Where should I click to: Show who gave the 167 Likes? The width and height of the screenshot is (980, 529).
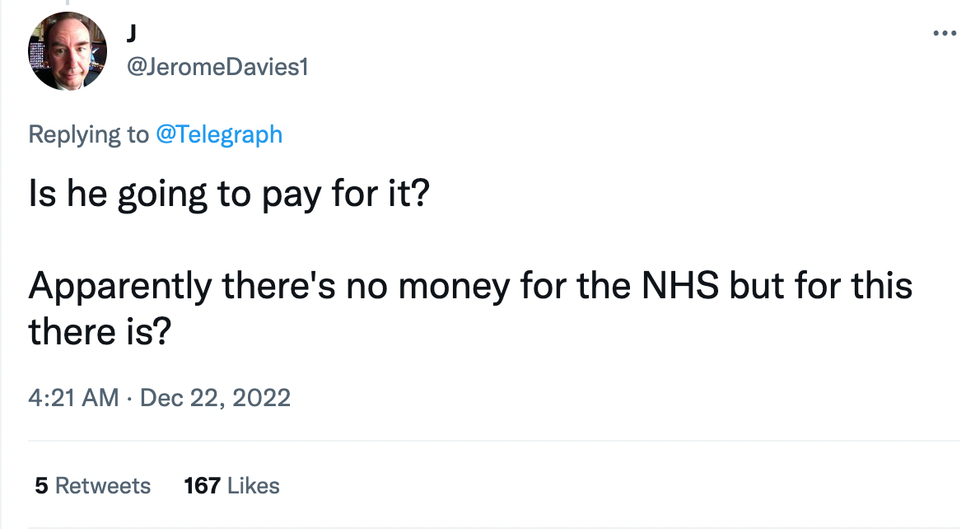pyautogui.click(x=231, y=486)
